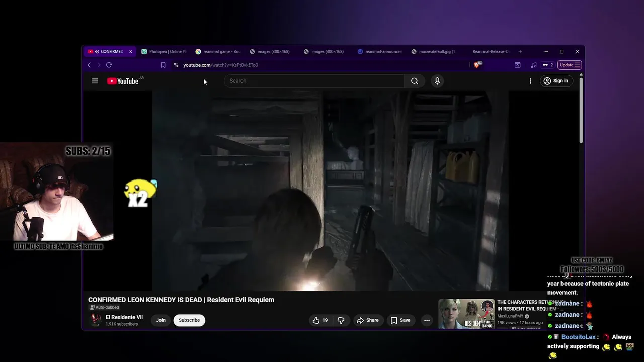This screenshot has height=362, width=644.
Task: Open a new tab with plus button
Action: point(520,51)
